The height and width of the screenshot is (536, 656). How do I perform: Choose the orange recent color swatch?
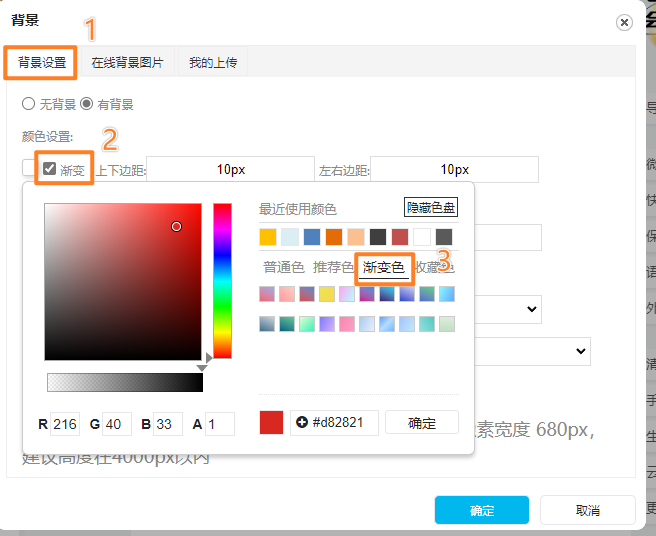tap(334, 237)
